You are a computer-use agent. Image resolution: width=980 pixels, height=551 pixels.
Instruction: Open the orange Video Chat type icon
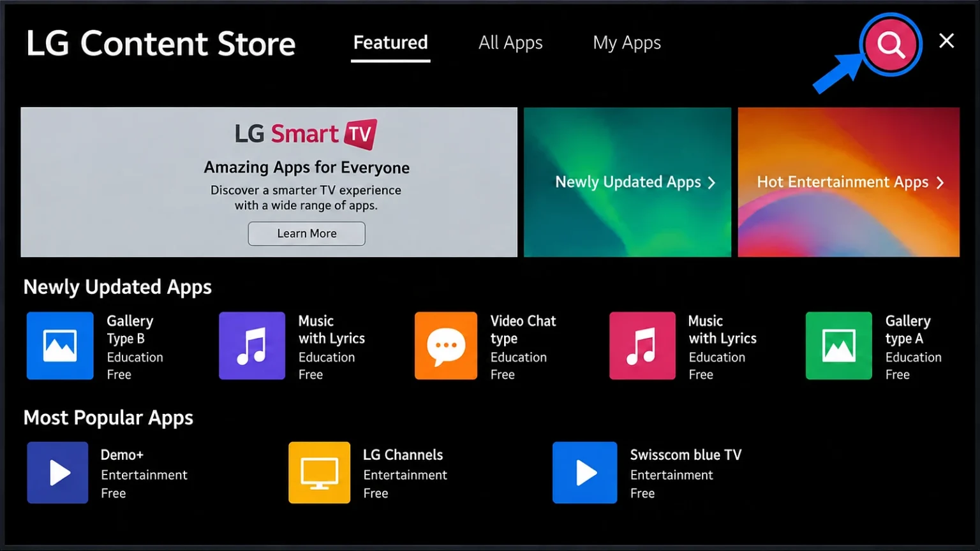click(x=446, y=346)
